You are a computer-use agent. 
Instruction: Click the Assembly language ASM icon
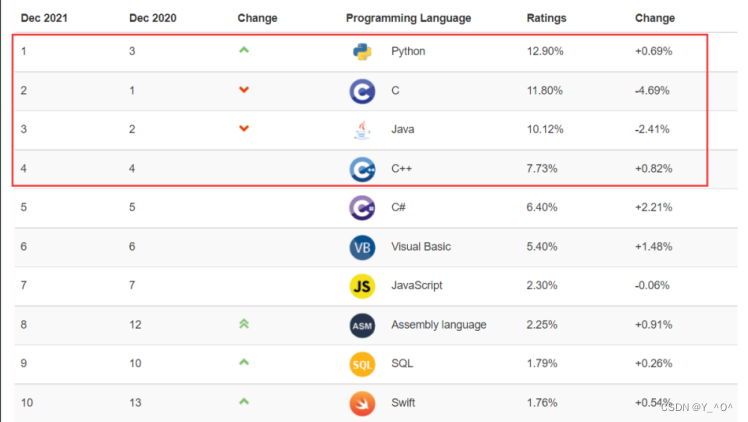362,325
